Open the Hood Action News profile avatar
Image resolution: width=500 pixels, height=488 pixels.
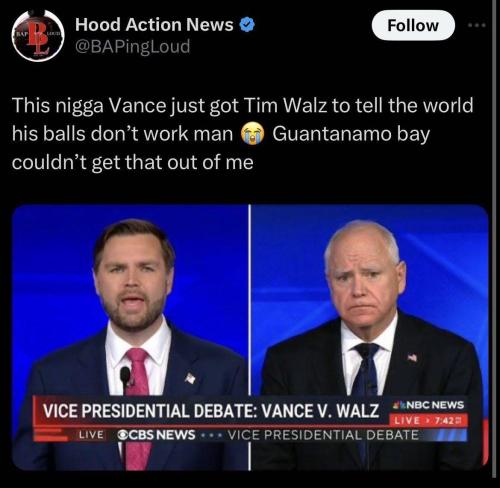pyautogui.click(x=38, y=36)
